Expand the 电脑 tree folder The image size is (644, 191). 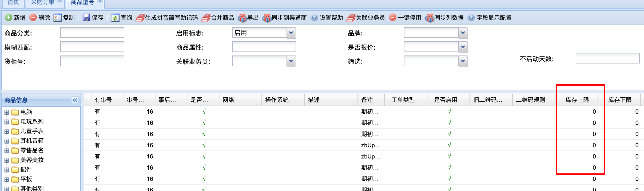click(x=7, y=112)
